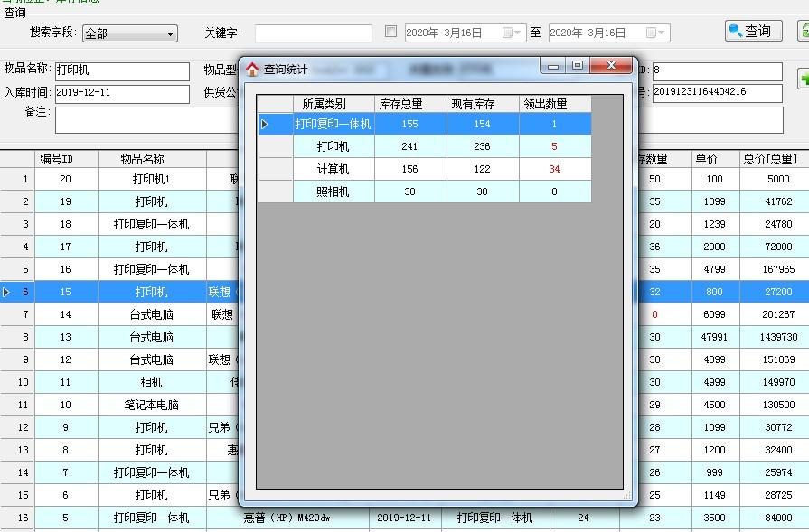This screenshot has width=809, height=532.
Task: Maximize the 查询统计 dialog
Action: tap(578, 65)
